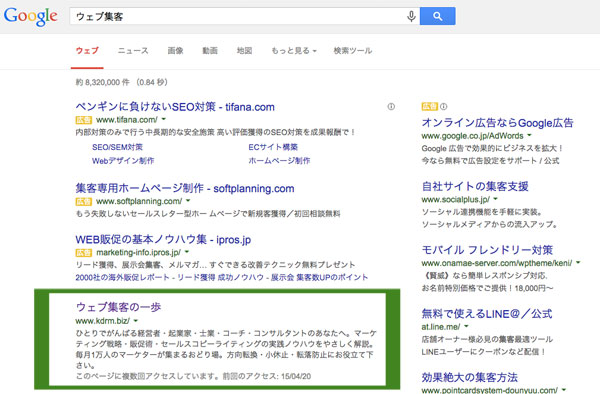
Task: Switch to the 地図 tab
Action: [x=244, y=50]
